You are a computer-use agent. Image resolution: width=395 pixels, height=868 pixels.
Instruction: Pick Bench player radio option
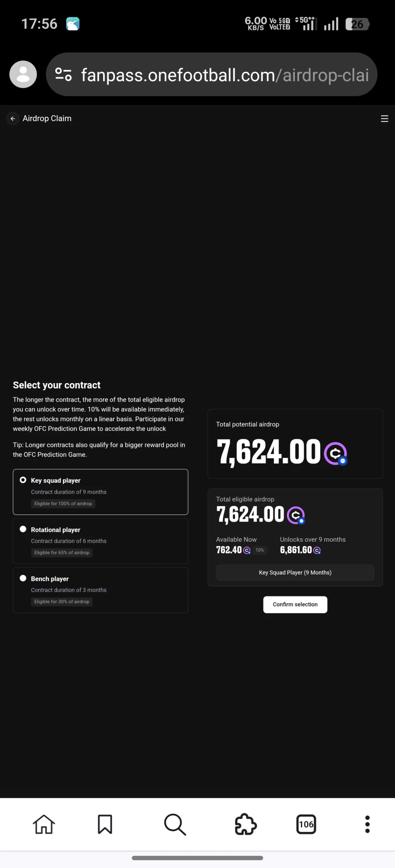tap(23, 578)
